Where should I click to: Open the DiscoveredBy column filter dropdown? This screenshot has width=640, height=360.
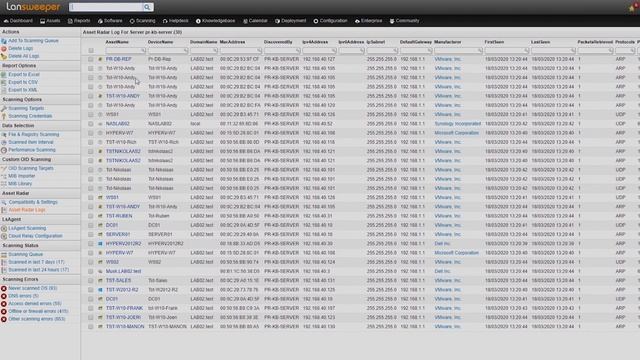click(x=298, y=51)
